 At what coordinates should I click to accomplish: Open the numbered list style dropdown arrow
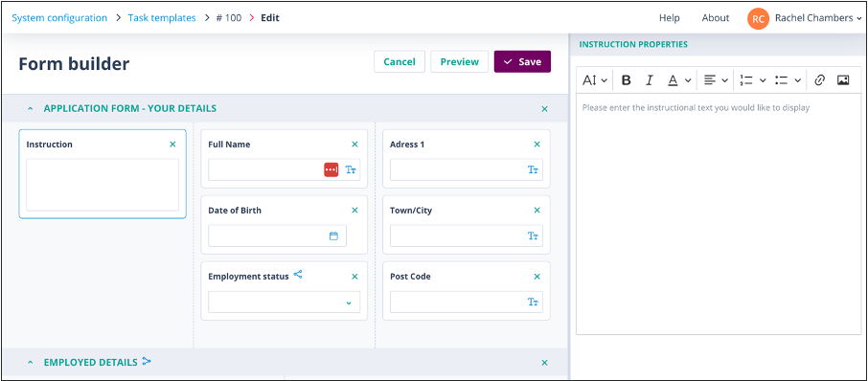click(x=763, y=80)
